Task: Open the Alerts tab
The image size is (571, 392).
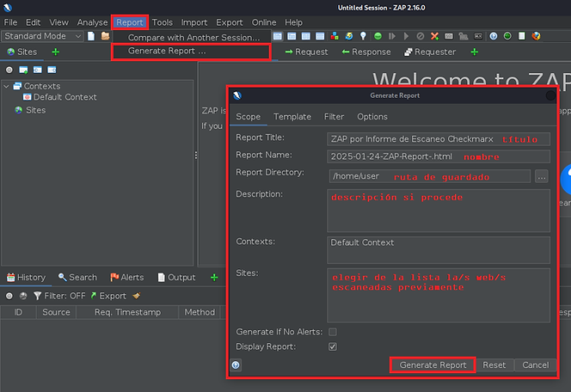Action: pos(127,278)
